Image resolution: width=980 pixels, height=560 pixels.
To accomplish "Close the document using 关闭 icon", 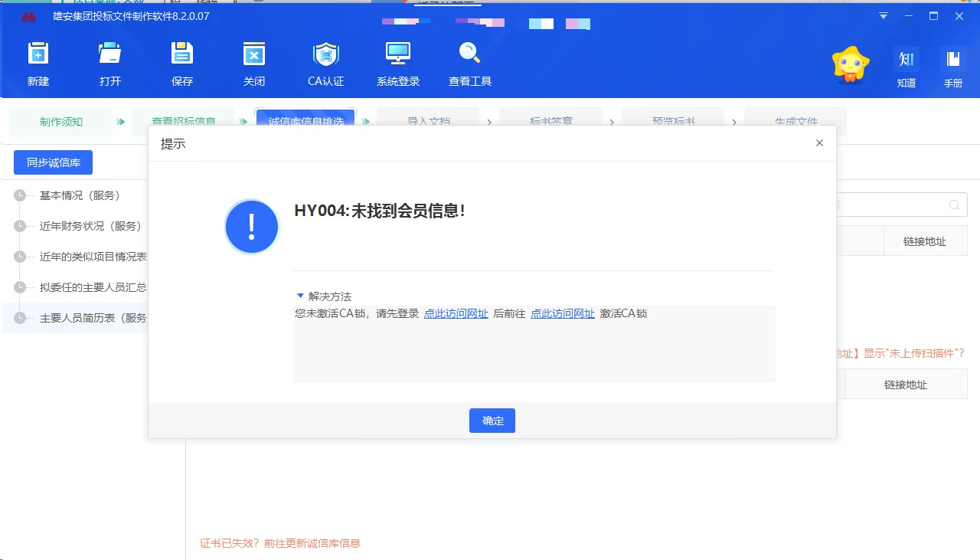I will pos(253,61).
